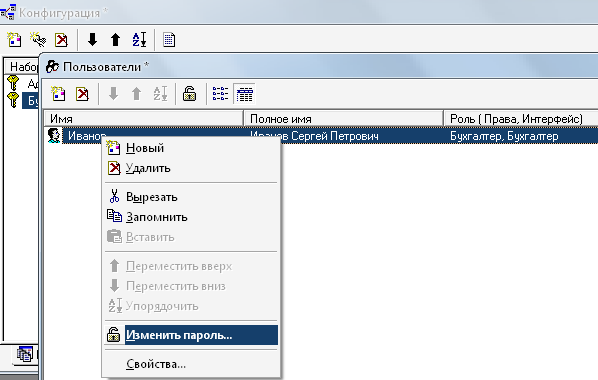Click the Роль (Права, Интерфейс) column header
This screenshot has width=598, height=380.
coord(521,119)
